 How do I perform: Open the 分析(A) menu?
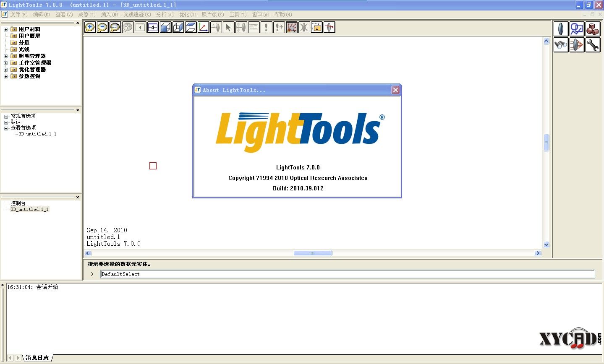165,15
